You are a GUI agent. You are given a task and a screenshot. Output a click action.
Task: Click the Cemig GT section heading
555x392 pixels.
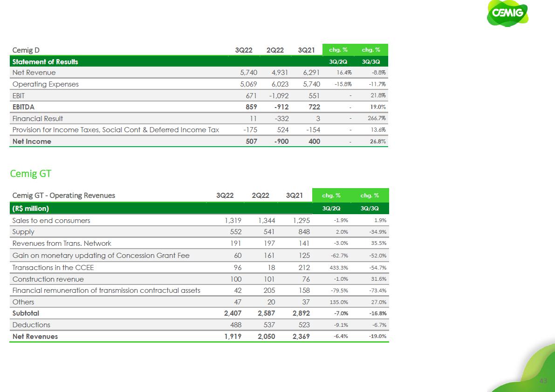pos(31,174)
